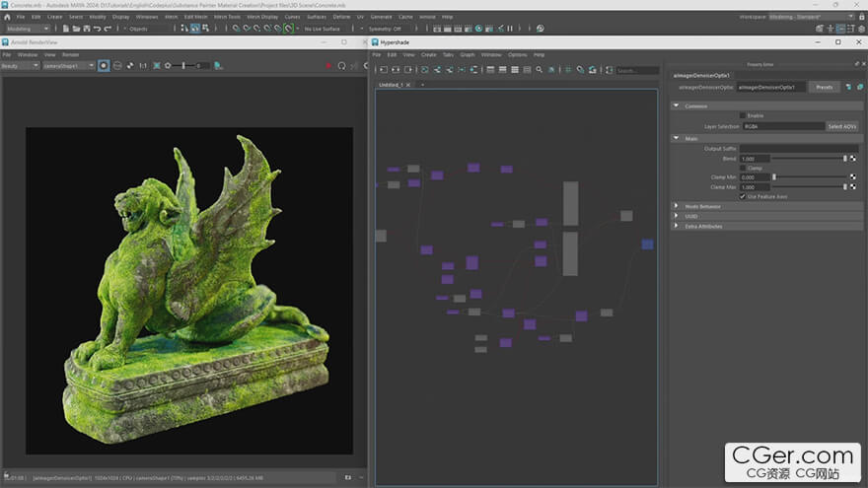Click the Blend slider track
The width and height of the screenshot is (868, 488).
(x=809, y=159)
